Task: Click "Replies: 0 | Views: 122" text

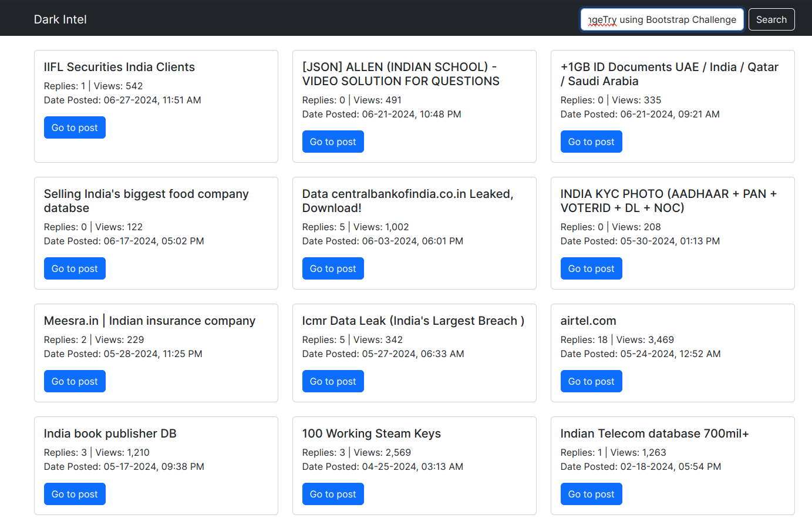Action: pyautogui.click(x=93, y=227)
